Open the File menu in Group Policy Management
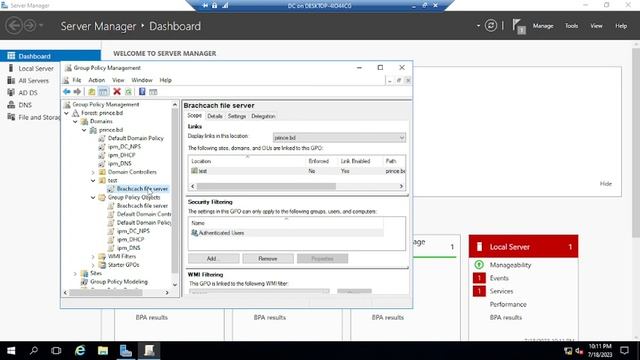 (x=77, y=80)
